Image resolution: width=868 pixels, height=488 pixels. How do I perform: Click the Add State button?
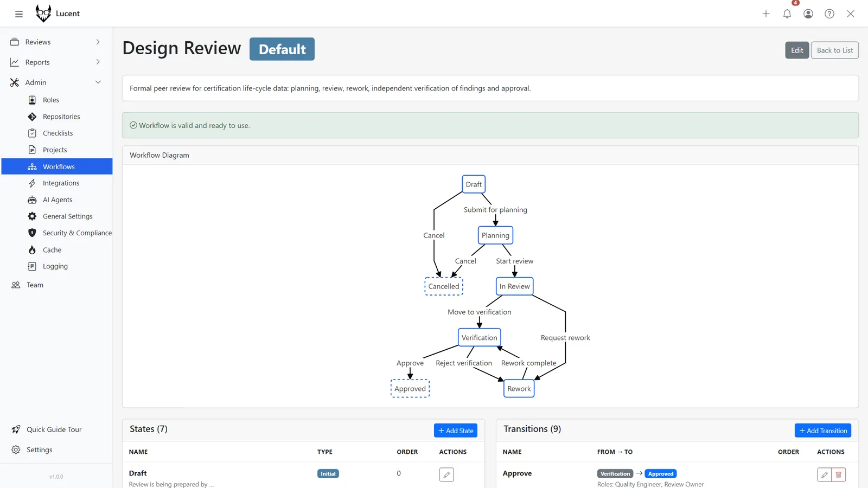456,431
